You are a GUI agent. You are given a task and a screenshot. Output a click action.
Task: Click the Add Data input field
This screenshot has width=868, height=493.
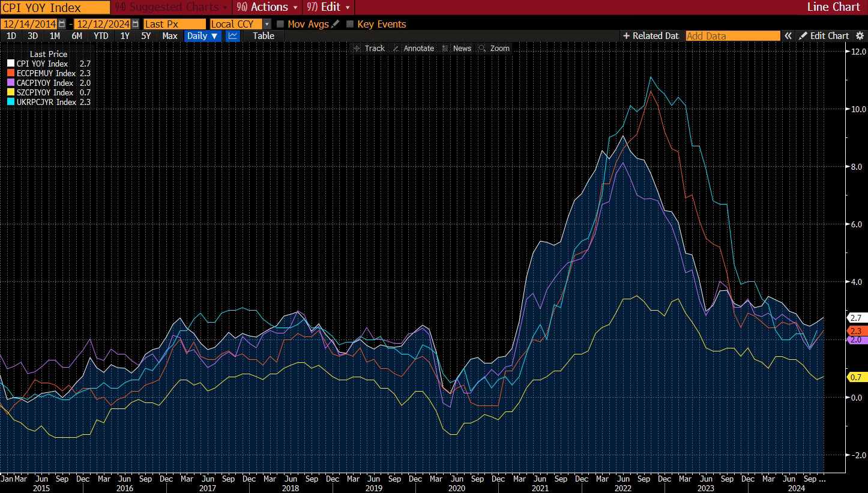733,36
